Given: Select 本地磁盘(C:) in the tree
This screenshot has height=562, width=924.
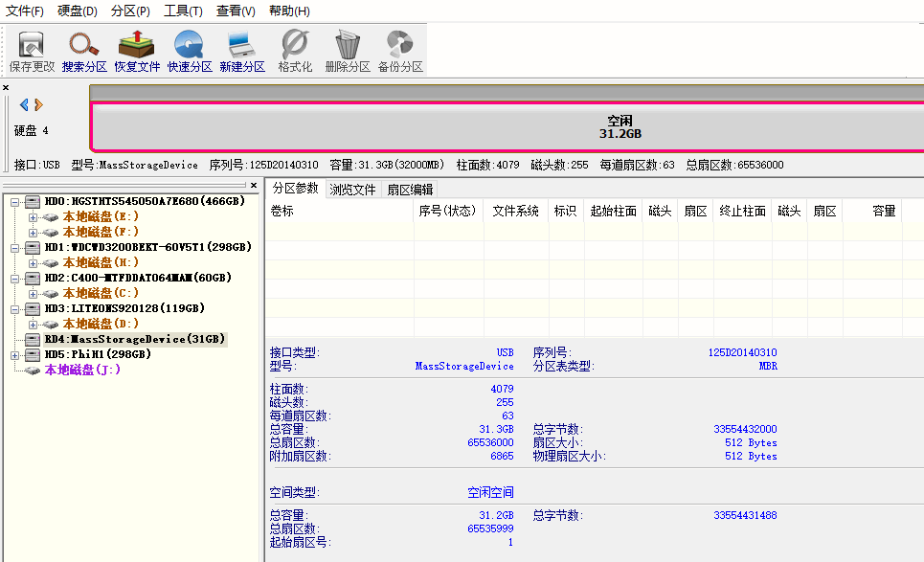Looking at the screenshot, I should [101, 293].
